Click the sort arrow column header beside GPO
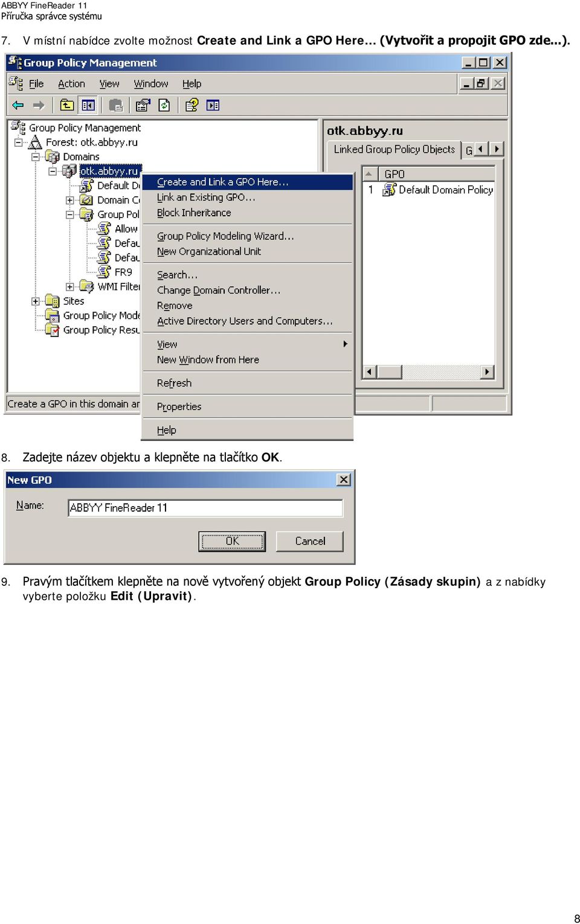 click(369, 174)
